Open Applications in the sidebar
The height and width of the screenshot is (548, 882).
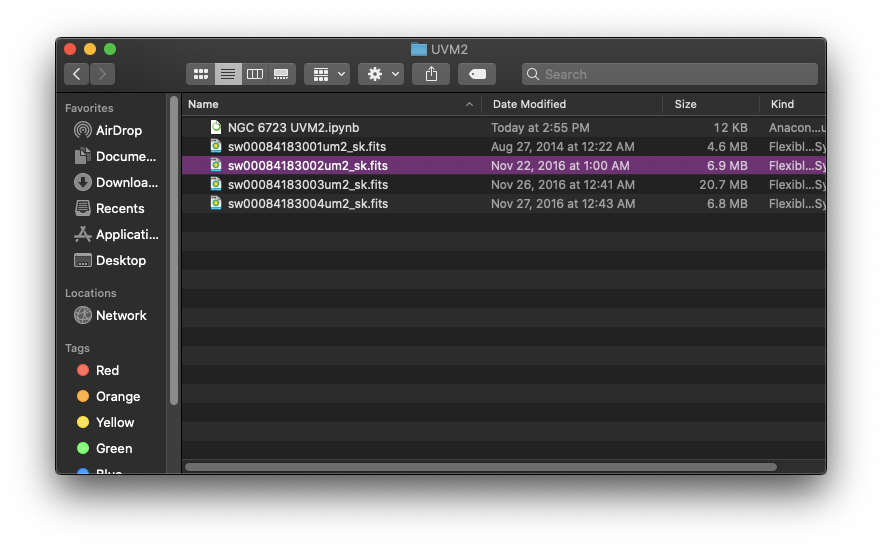coord(116,234)
